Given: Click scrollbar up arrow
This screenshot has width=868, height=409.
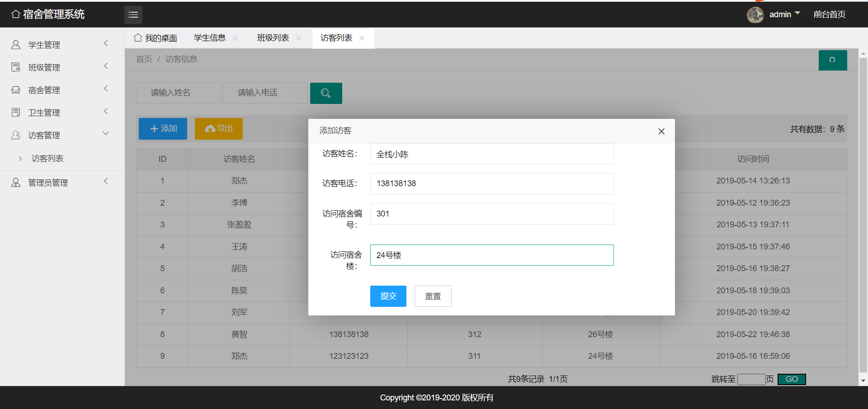Looking at the screenshot, I should click(x=863, y=53).
